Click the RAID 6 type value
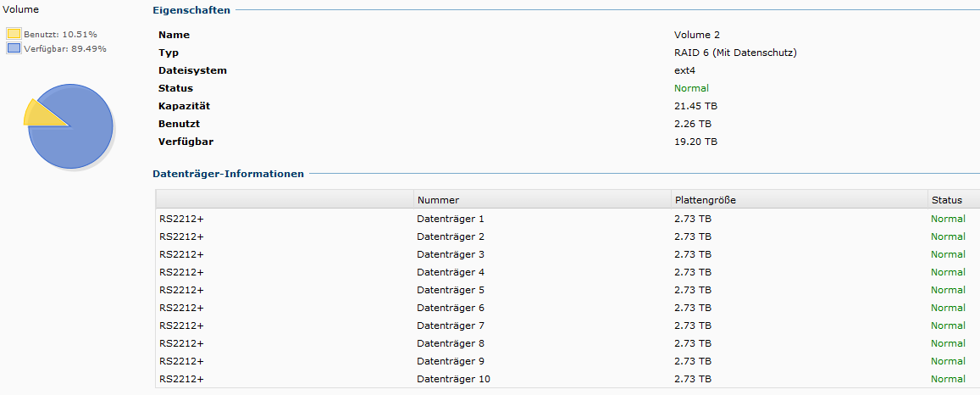This screenshot has height=395, width=980. pyautogui.click(x=735, y=53)
